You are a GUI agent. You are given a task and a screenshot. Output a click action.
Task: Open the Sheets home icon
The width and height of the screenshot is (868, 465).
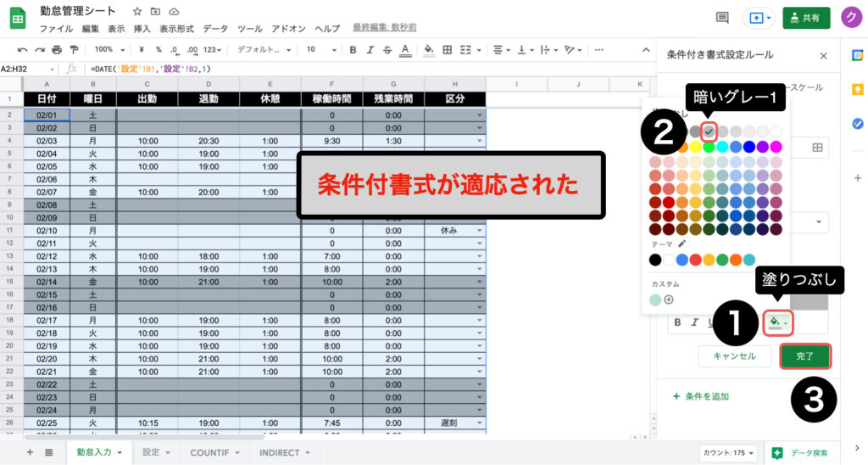[18, 19]
